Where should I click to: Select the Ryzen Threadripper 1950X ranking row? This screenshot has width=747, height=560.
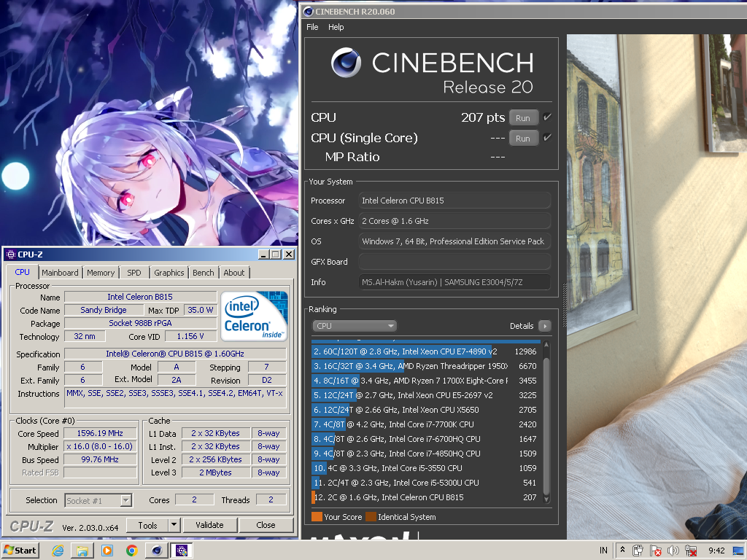pyautogui.click(x=425, y=366)
